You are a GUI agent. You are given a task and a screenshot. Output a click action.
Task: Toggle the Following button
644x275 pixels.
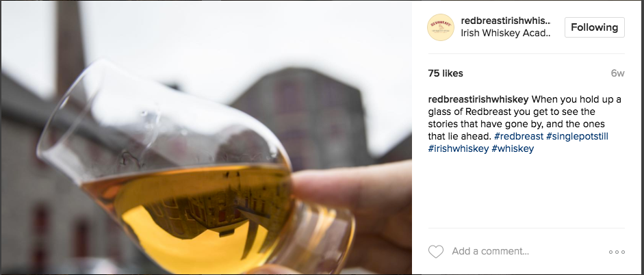tap(594, 27)
